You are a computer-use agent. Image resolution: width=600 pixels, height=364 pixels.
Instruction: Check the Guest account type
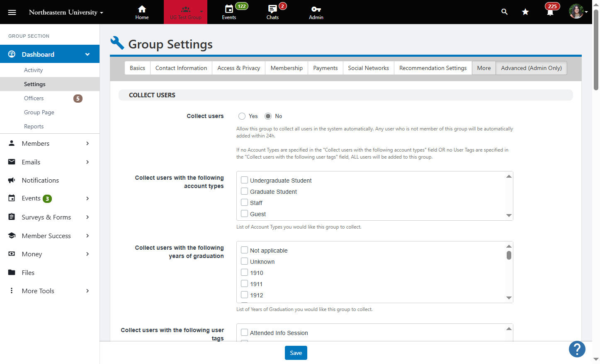coord(245,214)
